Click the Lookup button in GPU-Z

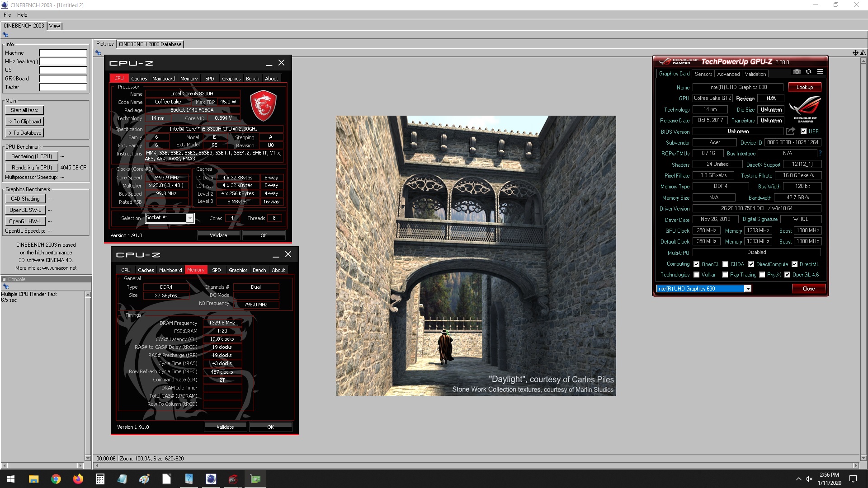[805, 87]
